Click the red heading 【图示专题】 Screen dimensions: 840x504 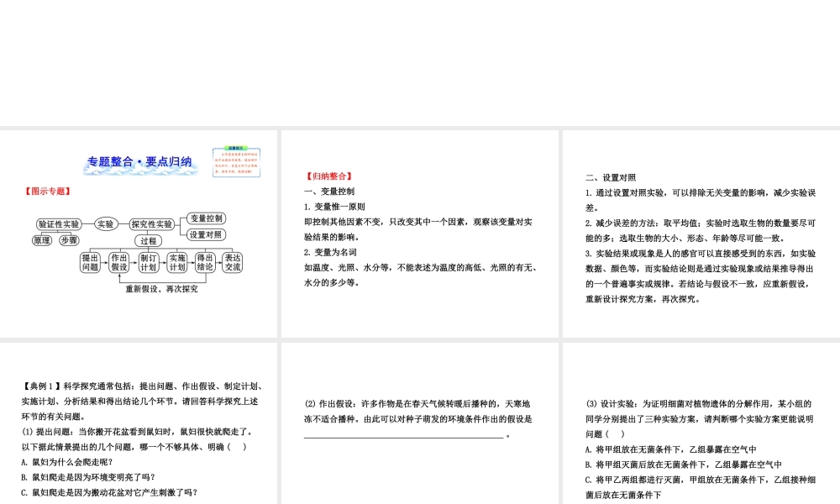click(x=48, y=192)
